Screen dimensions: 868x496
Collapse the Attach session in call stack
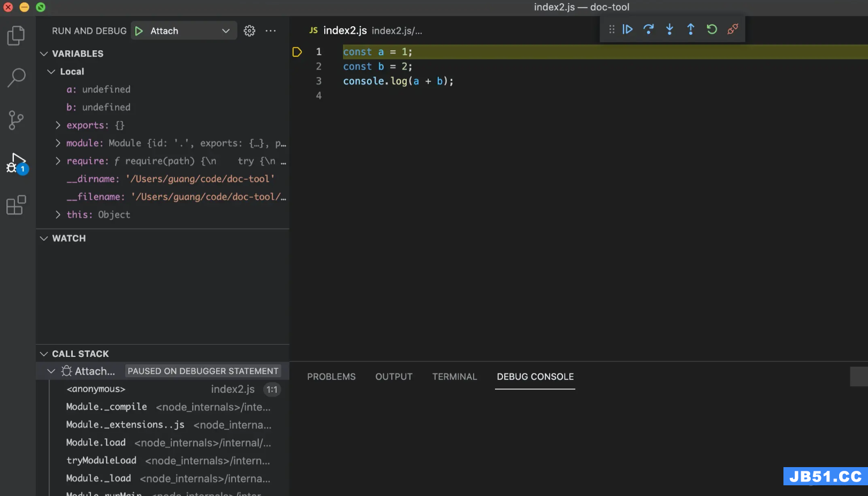[51, 371]
